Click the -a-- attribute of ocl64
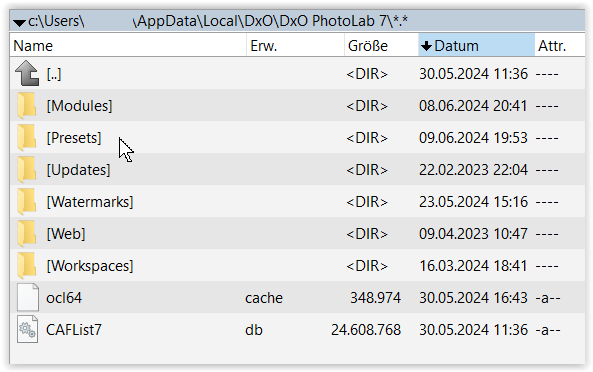 (x=548, y=298)
